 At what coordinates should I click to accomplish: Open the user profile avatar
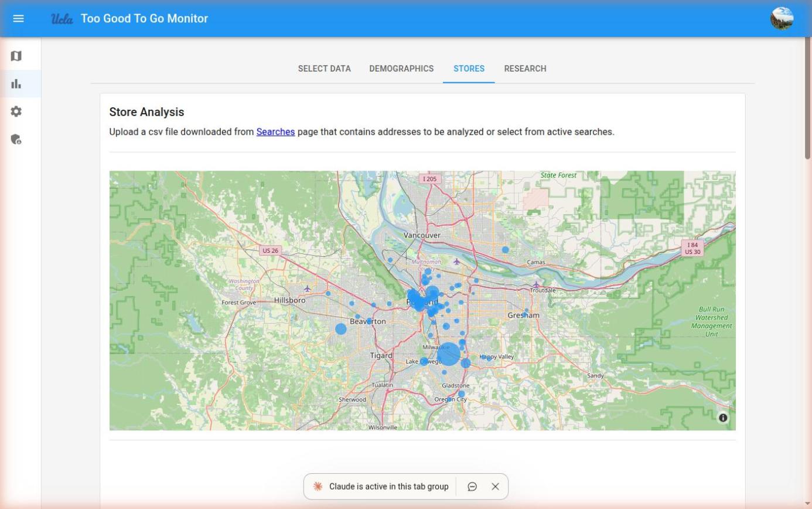[782, 18]
